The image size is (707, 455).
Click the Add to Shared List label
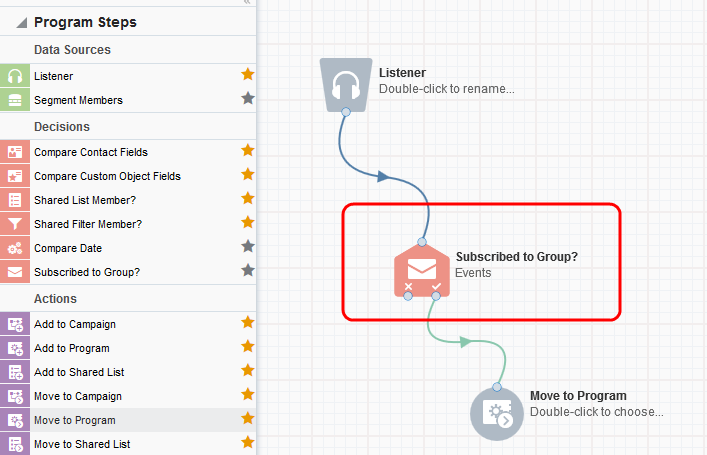coord(79,372)
